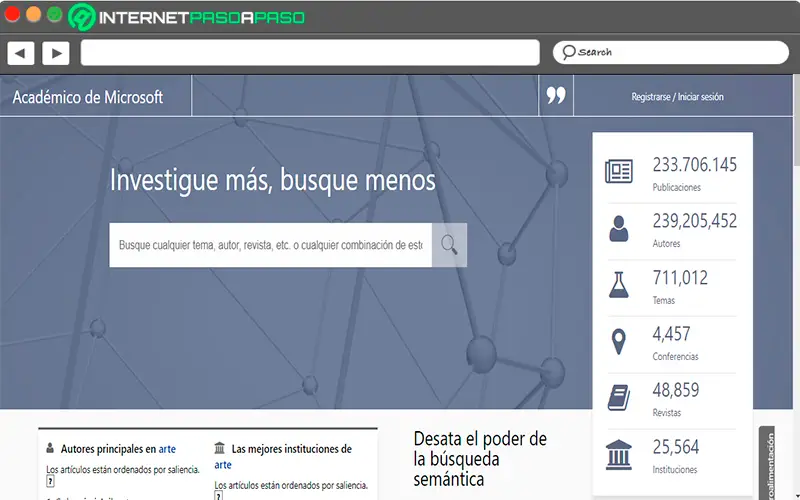
Task: Open the arte link in Autores principales
Action: pyautogui.click(x=167, y=449)
